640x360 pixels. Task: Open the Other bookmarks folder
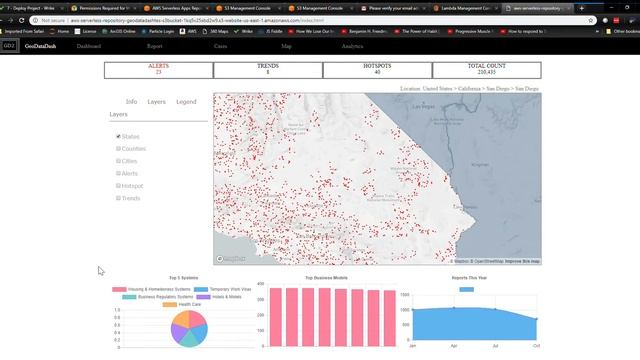[623, 31]
